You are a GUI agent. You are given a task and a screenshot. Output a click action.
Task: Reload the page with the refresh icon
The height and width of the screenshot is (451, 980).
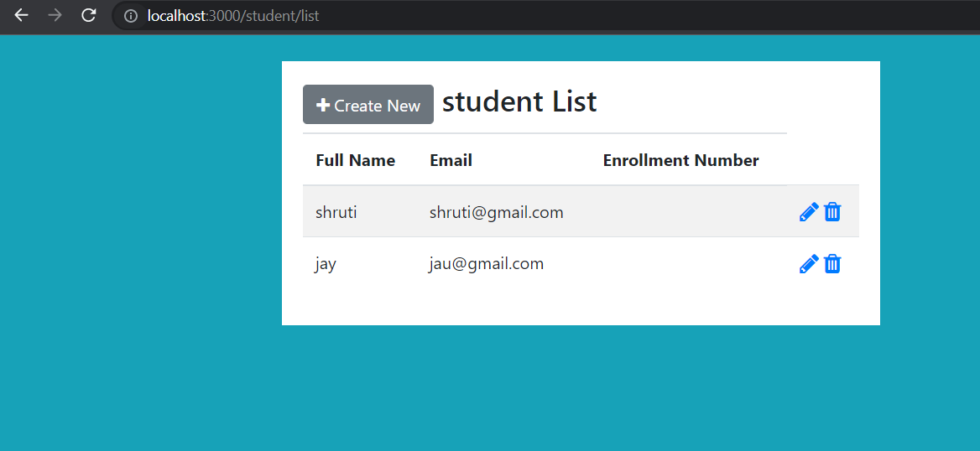(x=88, y=16)
